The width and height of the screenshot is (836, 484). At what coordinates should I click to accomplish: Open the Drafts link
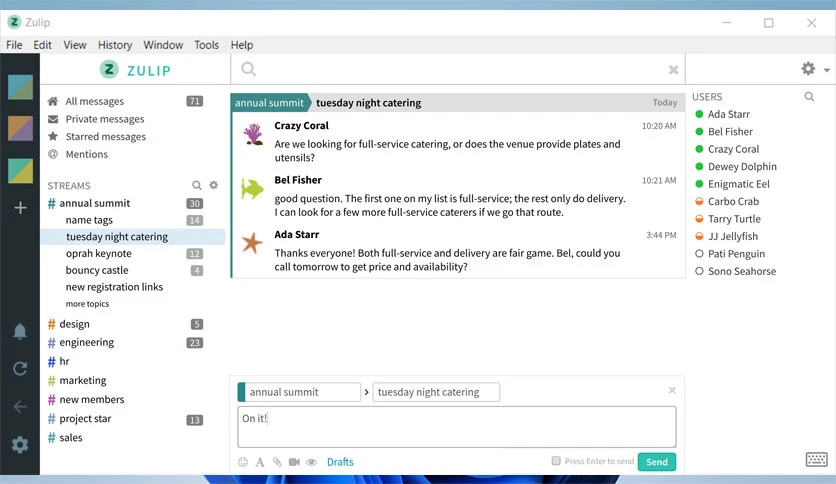(x=340, y=462)
